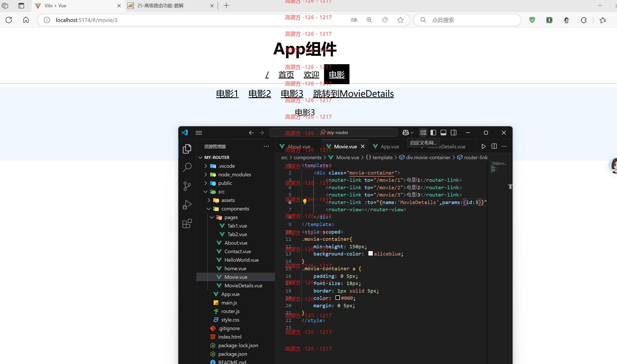
Task: Click the zoom magnifier in the address bar
Action: 369,20
